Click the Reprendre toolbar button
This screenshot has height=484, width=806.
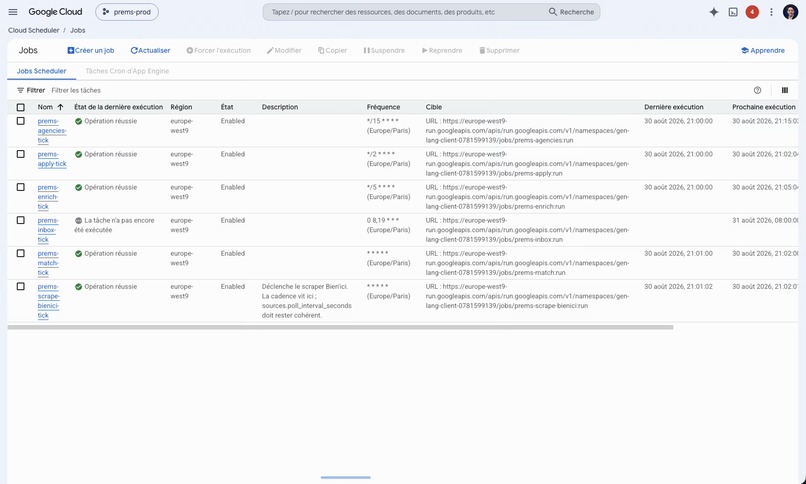[442, 50]
